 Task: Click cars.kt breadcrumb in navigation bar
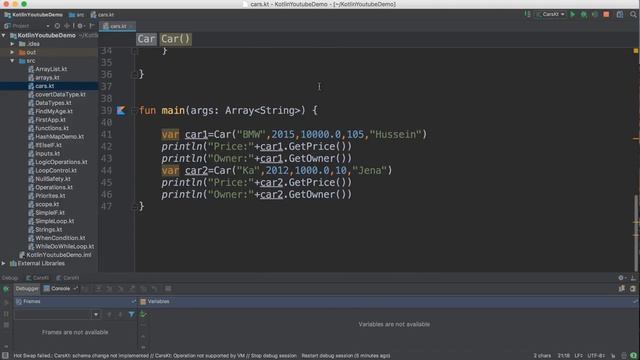tap(102, 15)
